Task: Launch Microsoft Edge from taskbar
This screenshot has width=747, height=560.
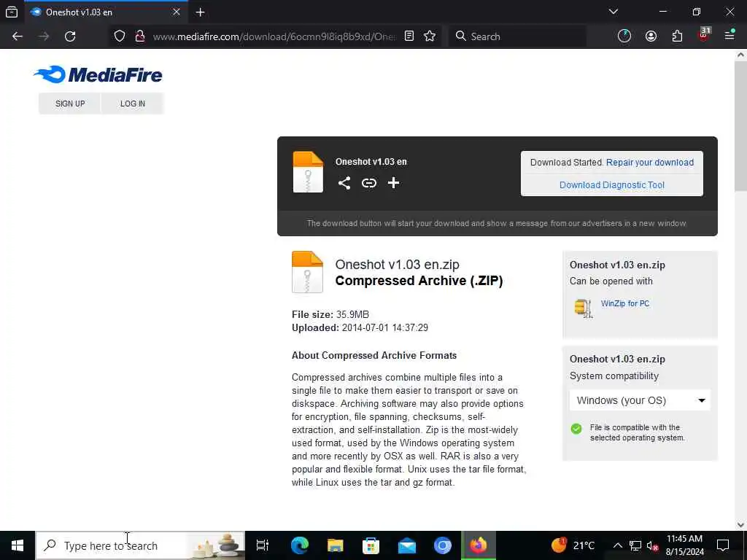Action: [300, 545]
